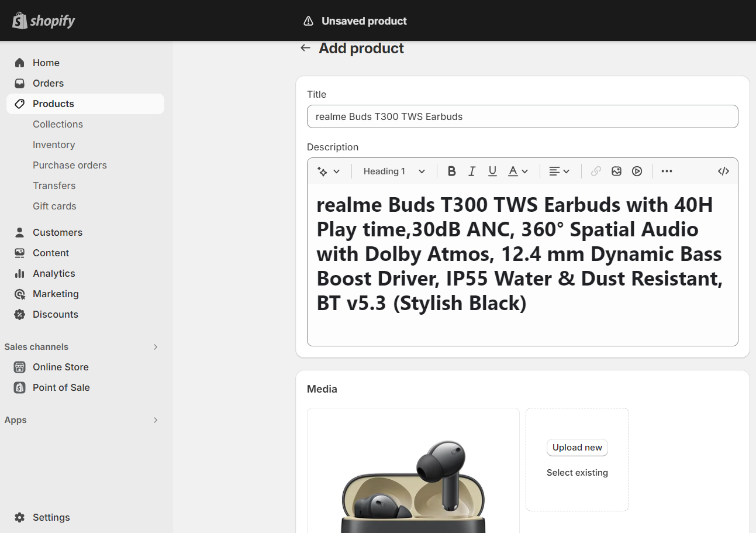
Task: Open Settings from the sidebar
Action: coord(51,517)
